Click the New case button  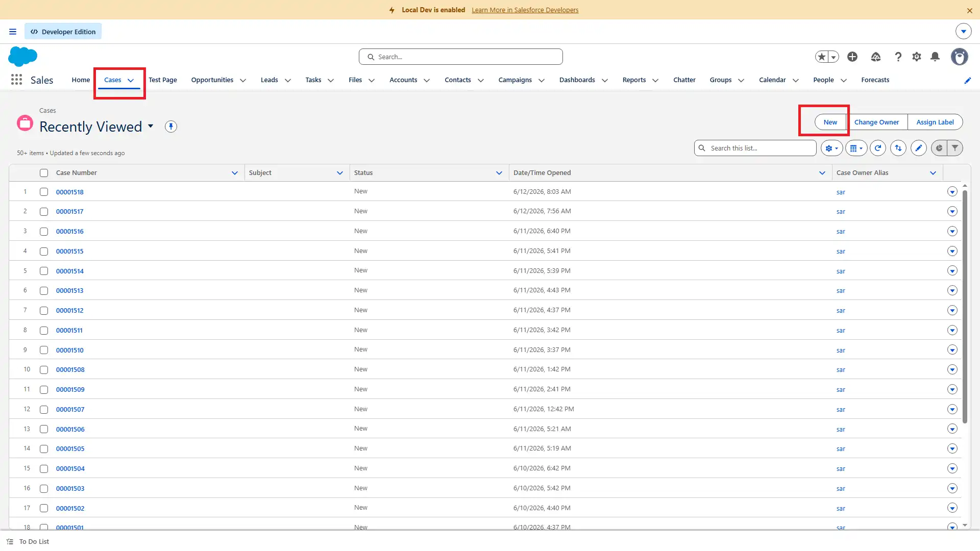830,122
